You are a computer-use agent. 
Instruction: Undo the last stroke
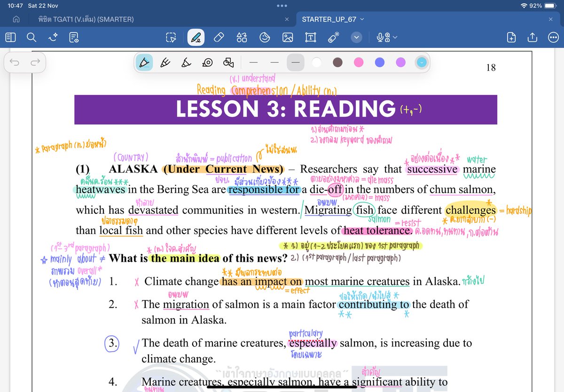click(15, 63)
